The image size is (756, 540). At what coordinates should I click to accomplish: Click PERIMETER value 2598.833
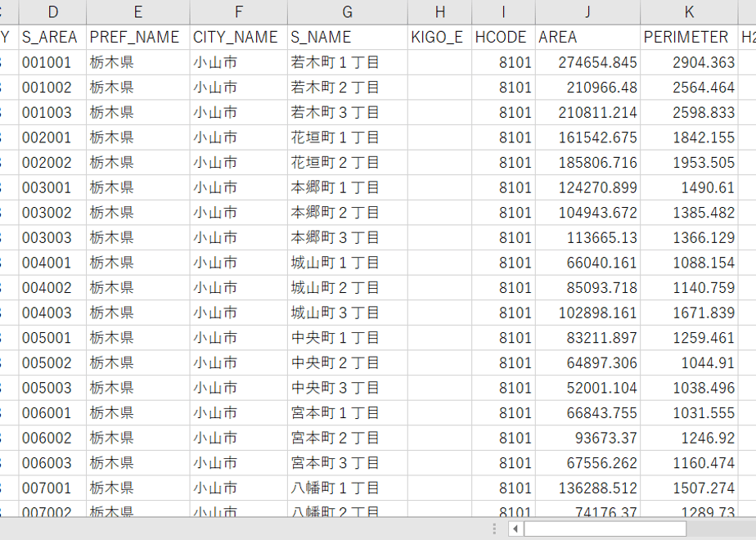pos(690,112)
